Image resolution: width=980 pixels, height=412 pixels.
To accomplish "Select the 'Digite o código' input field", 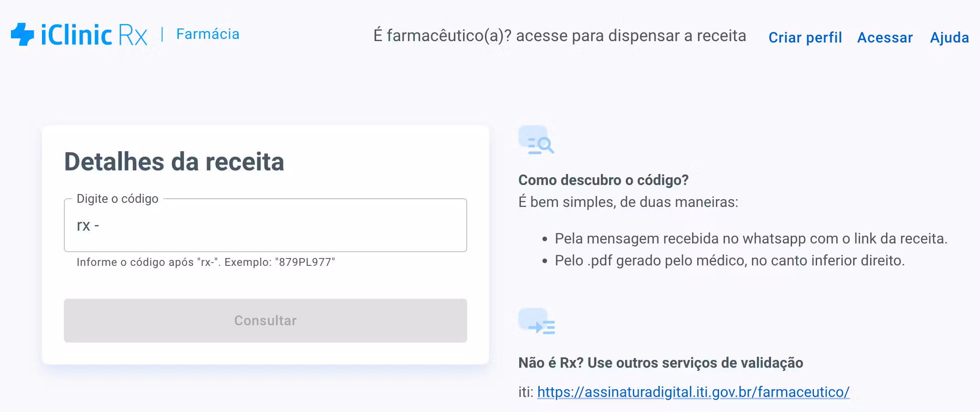I will 266,225.
